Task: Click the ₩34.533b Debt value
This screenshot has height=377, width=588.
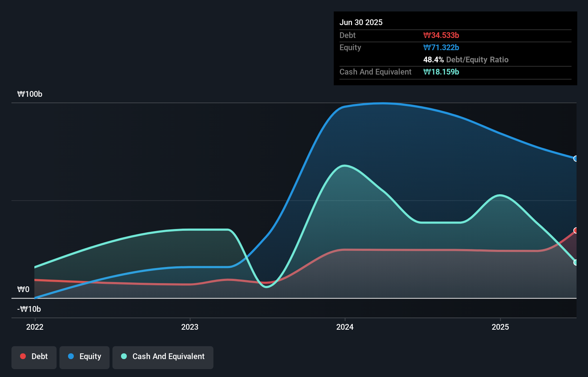Action: click(x=442, y=35)
